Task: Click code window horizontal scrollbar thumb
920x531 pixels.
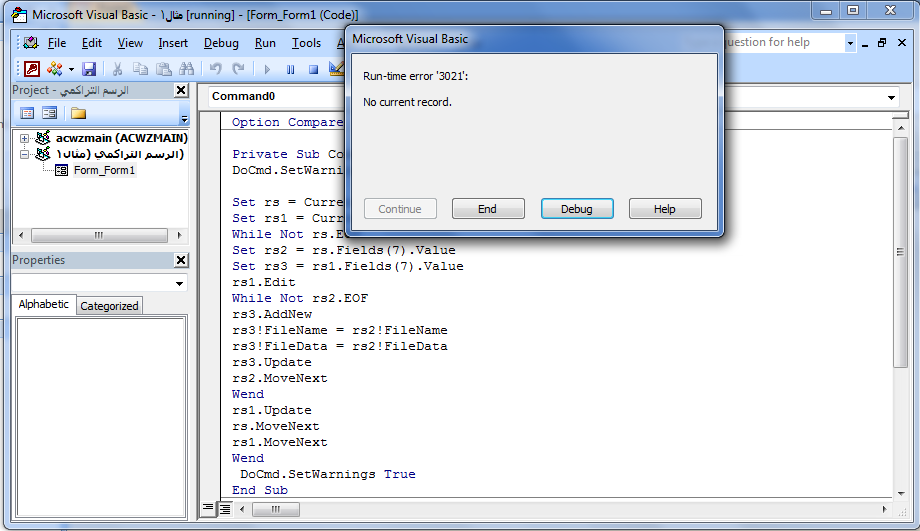Action: click(x=276, y=509)
